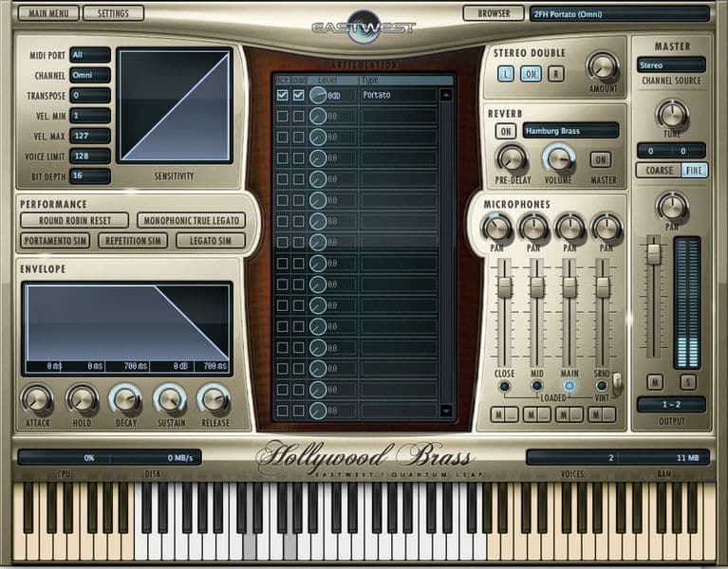Click the Reverb Pre-Delay knob
The image size is (728, 569).
(512, 157)
